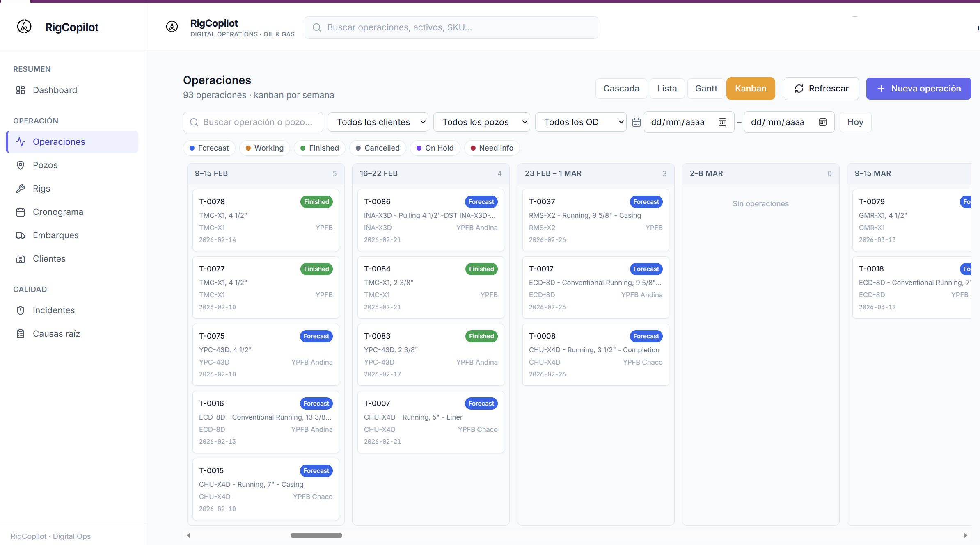Open date picker of start date field
The height and width of the screenshot is (545, 980).
(x=723, y=122)
